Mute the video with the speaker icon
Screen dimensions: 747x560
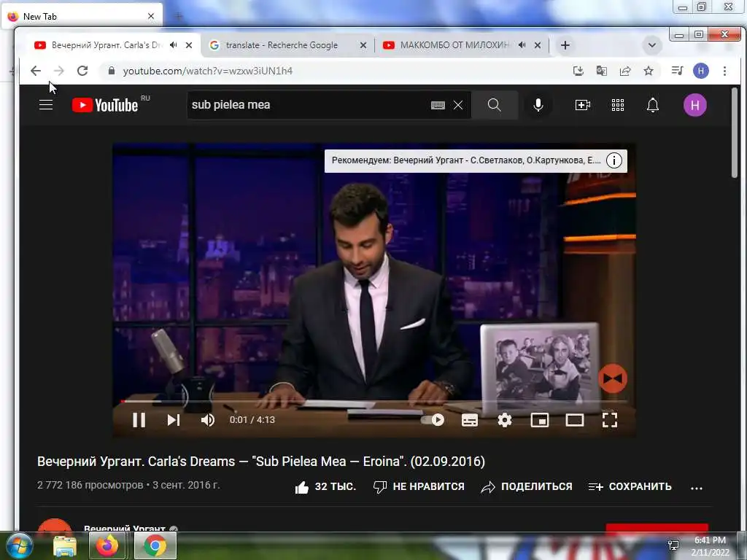point(208,419)
